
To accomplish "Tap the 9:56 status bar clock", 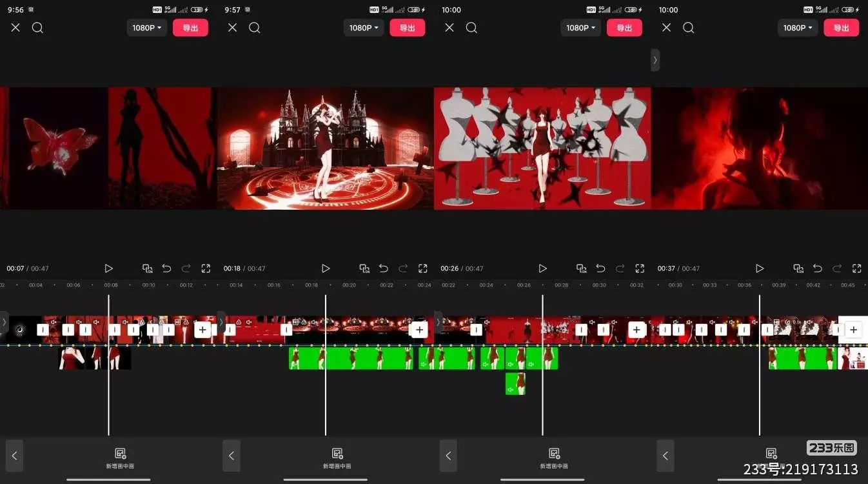I will pyautogui.click(x=15, y=10).
